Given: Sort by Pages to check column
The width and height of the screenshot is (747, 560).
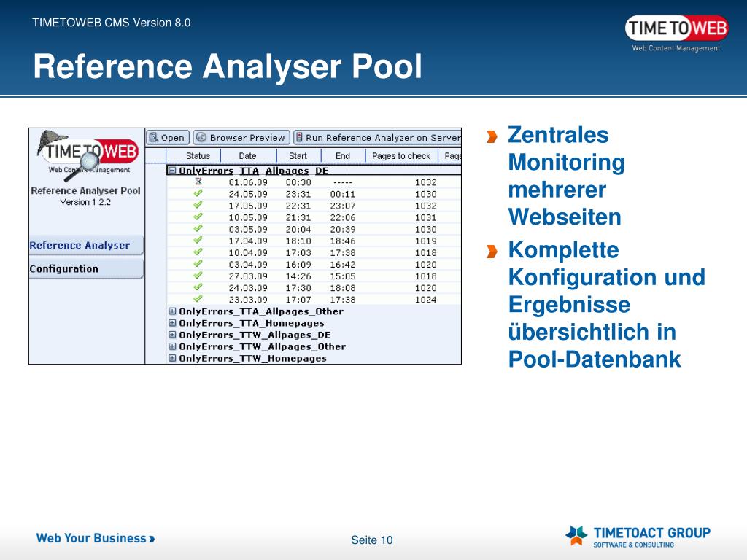Looking at the screenshot, I should click(400, 156).
